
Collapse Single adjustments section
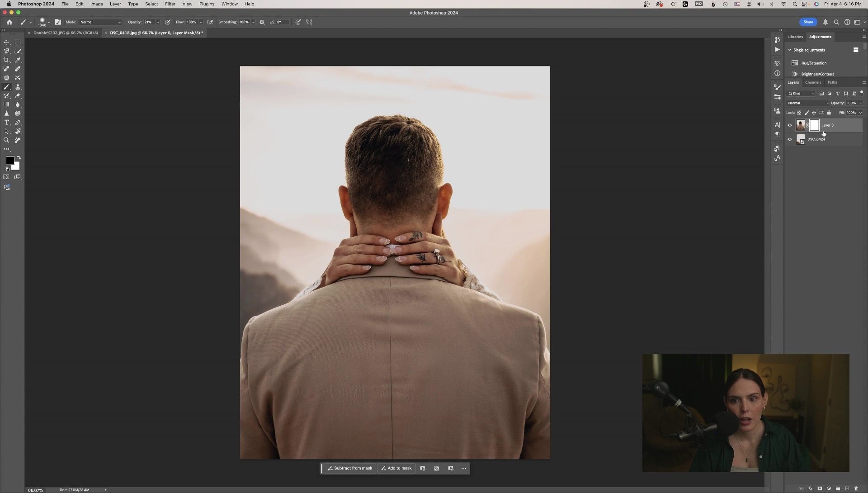[x=790, y=50]
